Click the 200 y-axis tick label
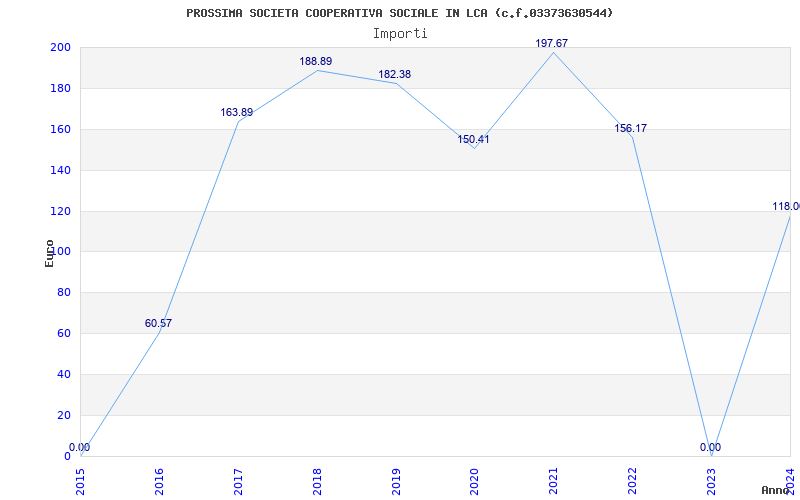The height and width of the screenshot is (500, 800). click(x=60, y=48)
